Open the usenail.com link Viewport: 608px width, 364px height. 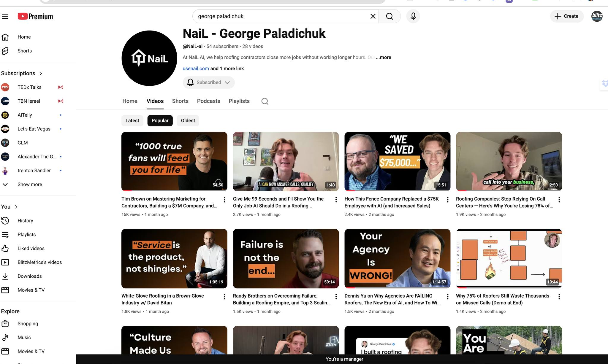point(196,69)
